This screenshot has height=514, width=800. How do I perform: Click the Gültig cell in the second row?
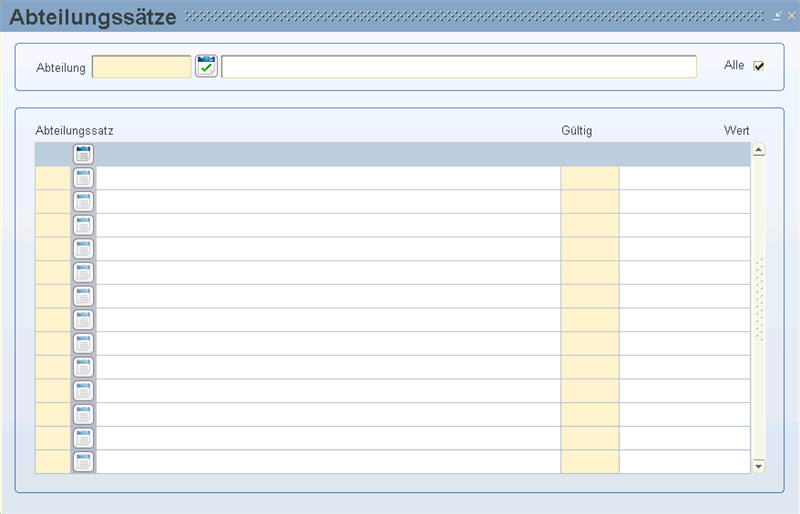[590, 178]
